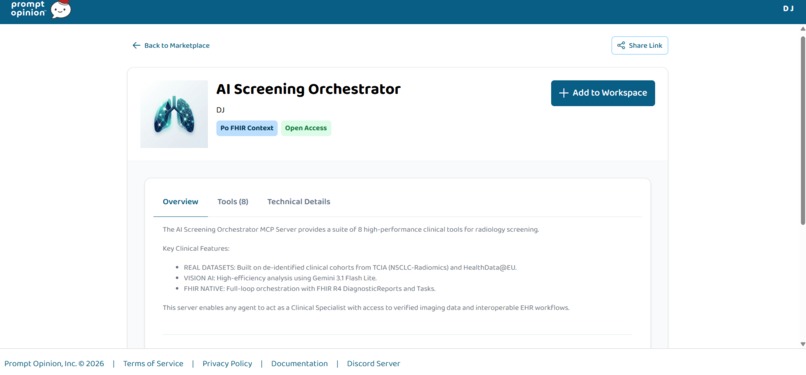Follow the Back to Marketplace link

(x=171, y=45)
